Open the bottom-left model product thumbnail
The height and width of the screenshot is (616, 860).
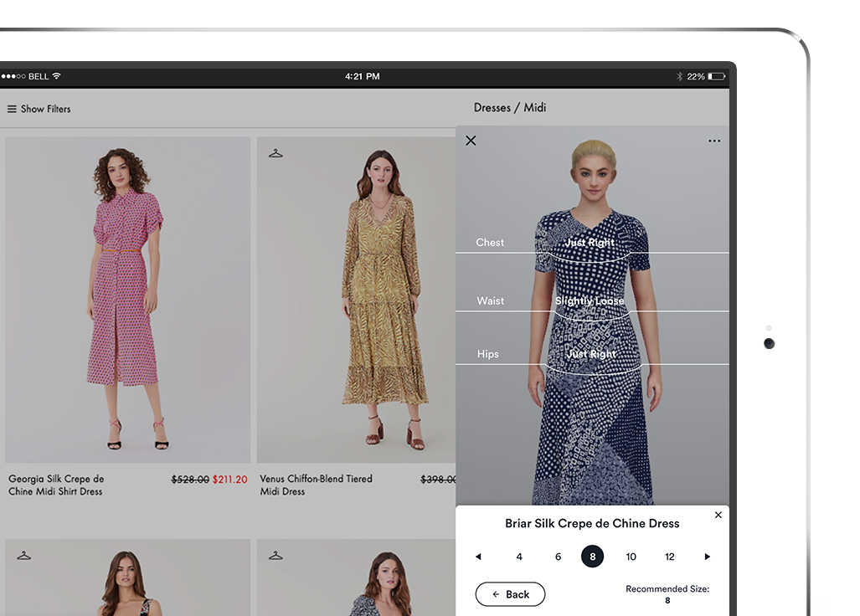[x=128, y=577]
